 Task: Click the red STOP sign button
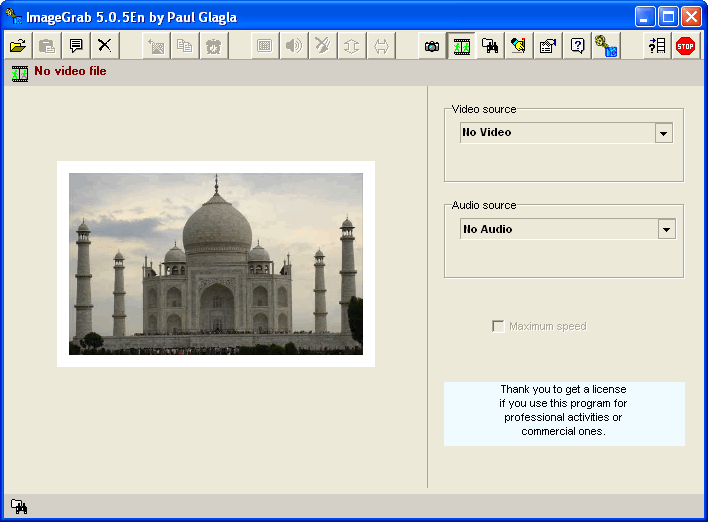pos(685,46)
